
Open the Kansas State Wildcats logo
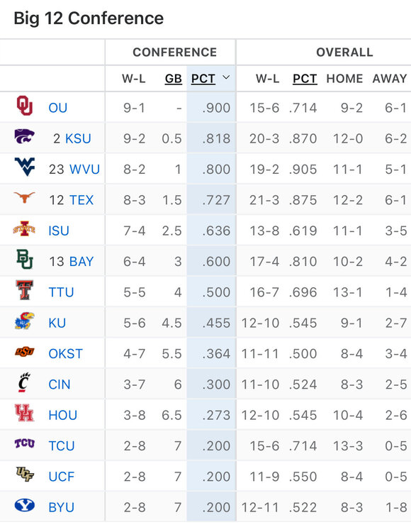click(x=24, y=136)
